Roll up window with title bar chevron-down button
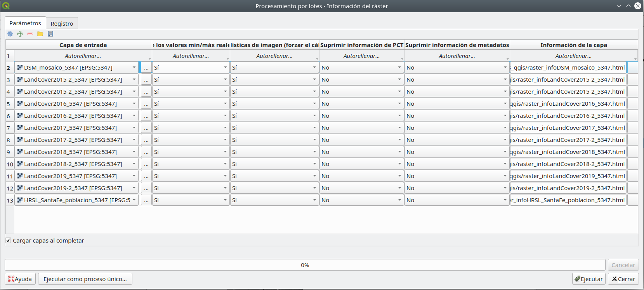Screen dimensions: 644x290 pyautogui.click(x=619, y=6)
